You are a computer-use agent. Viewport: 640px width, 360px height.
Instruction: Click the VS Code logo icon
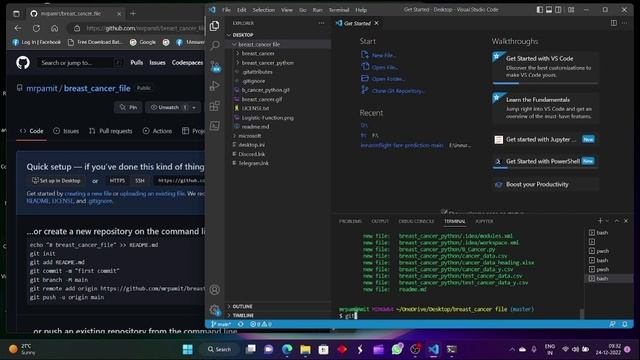coord(212,10)
